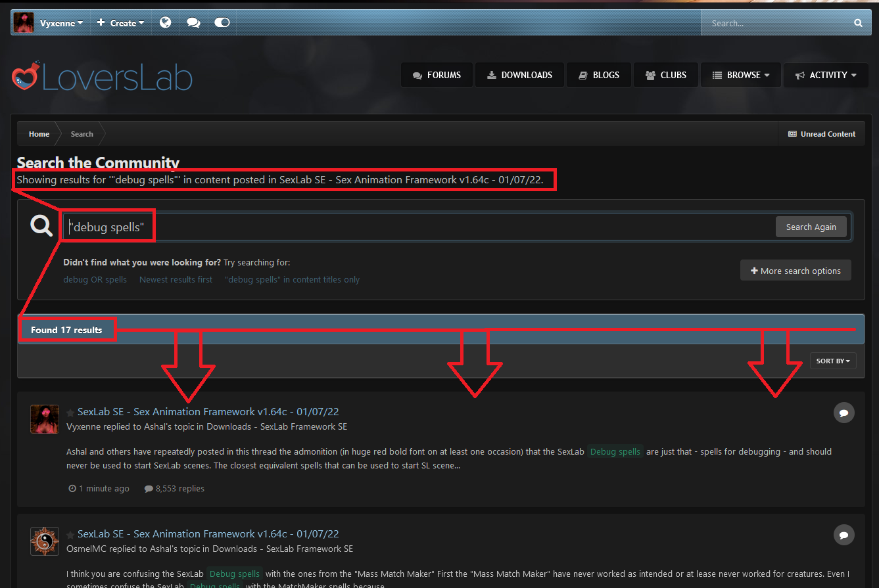Click the 'Found 17 results' text
This screenshot has width=879, height=588.
point(66,330)
